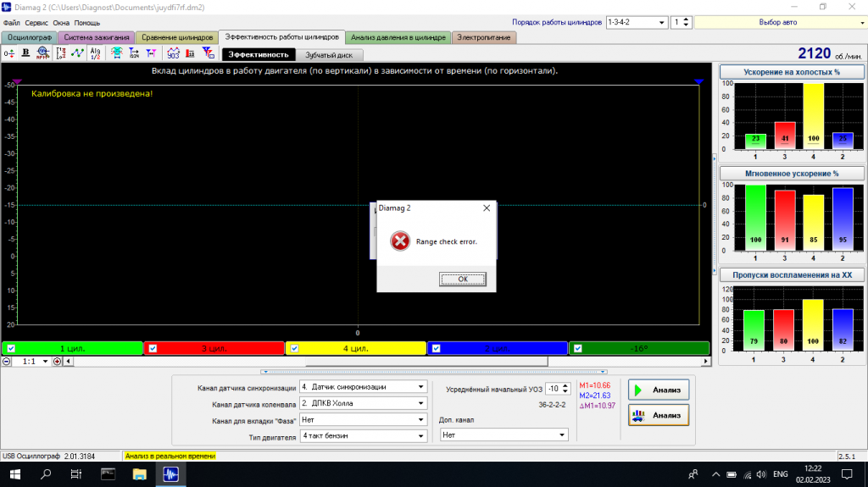Click the dotted splitter below the graph
The width and height of the screenshot is (868, 487).
click(434, 372)
